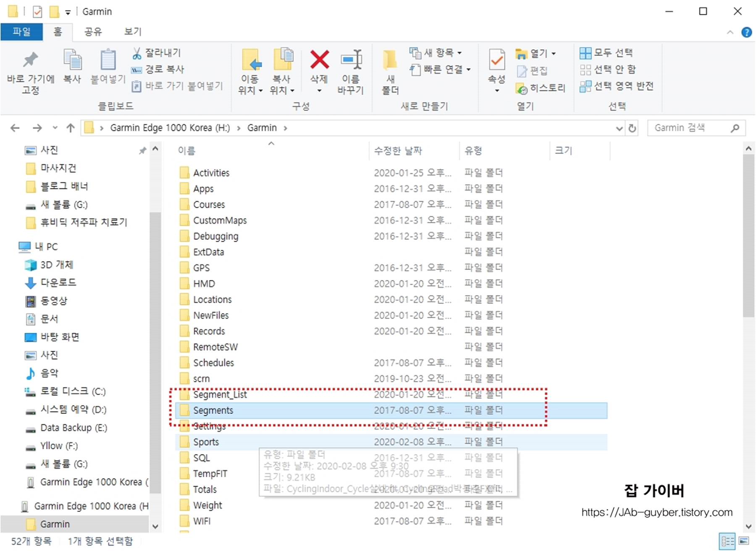The height and width of the screenshot is (551, 756).
Task: Collapse the ribbon with the caret
Action: (x=730, y=32)
